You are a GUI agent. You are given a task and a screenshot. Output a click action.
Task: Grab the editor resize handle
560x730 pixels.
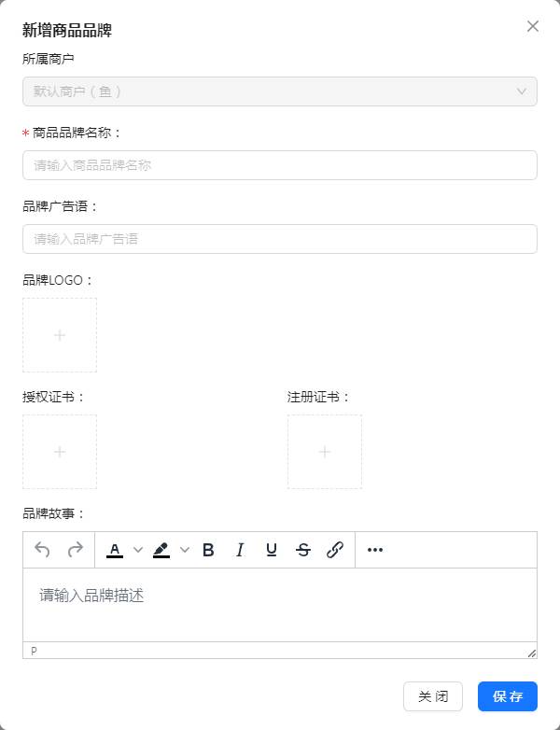tap(532, 653)
